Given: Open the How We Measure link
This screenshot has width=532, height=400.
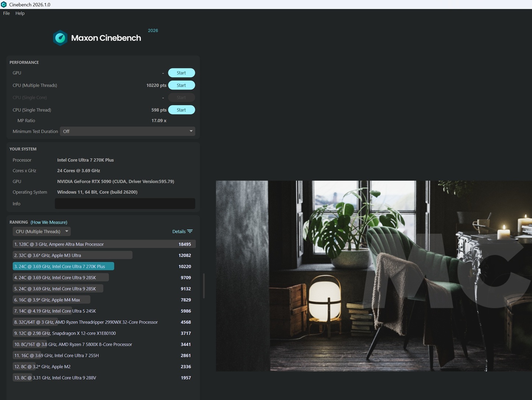Looking at the screenshot, I should point(49,222).
